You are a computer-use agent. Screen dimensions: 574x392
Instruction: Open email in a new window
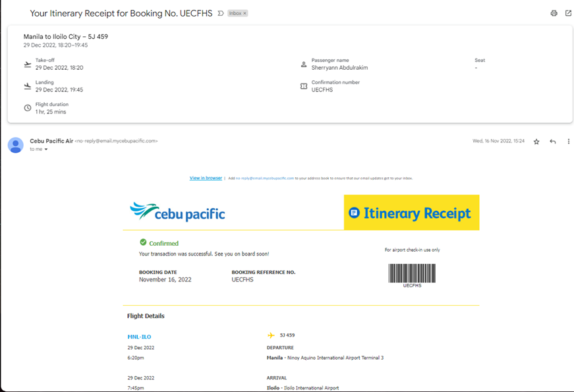[x=568, y=13]
